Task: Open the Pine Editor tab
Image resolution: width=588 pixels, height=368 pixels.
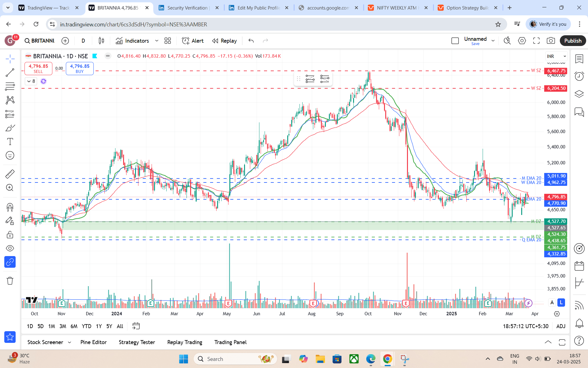Action: coord(93,342)
